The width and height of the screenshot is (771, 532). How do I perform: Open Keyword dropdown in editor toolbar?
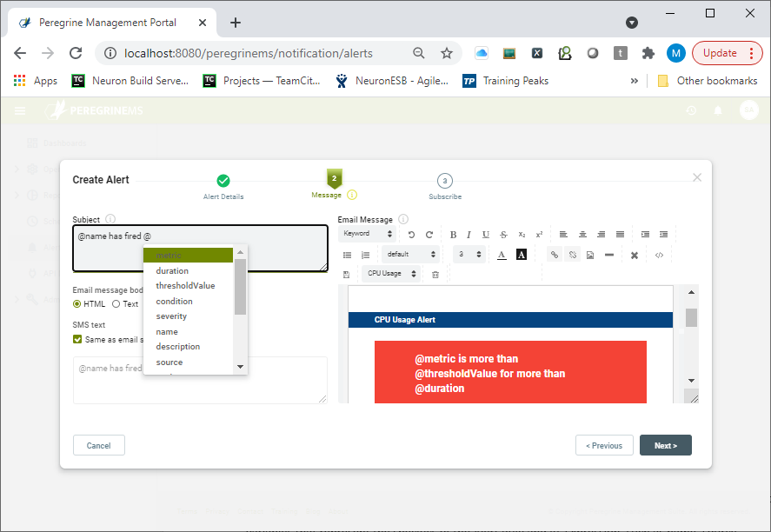pos(368,234)
